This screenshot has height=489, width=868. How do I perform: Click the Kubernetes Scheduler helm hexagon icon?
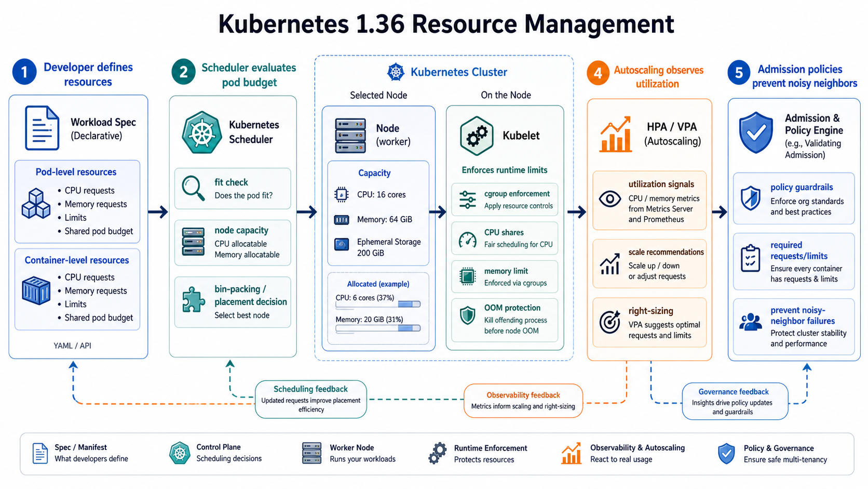pyautogui.click(x=202, y=133)
